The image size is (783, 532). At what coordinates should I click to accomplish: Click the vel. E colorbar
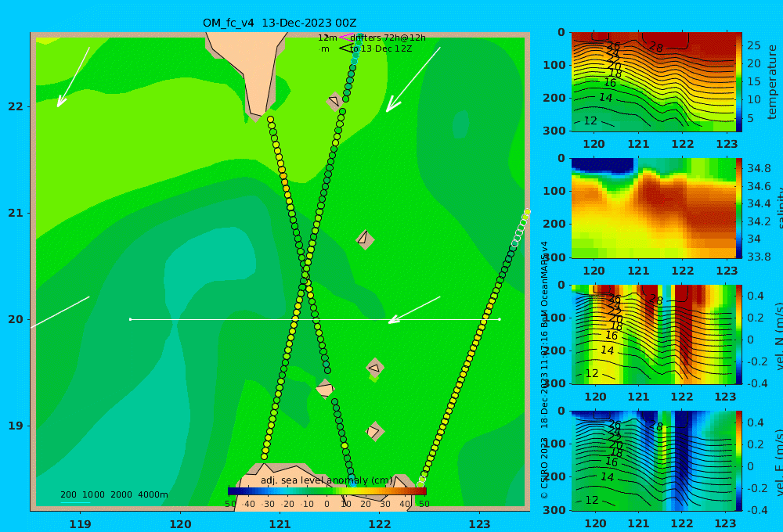coord(739,461)
